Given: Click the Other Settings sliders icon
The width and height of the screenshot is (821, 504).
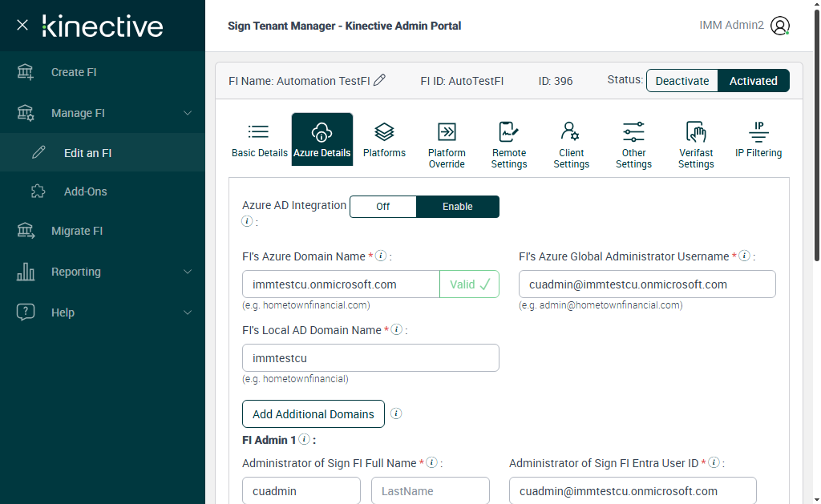Looking at the screenshot, I should [x=633, y=132].
